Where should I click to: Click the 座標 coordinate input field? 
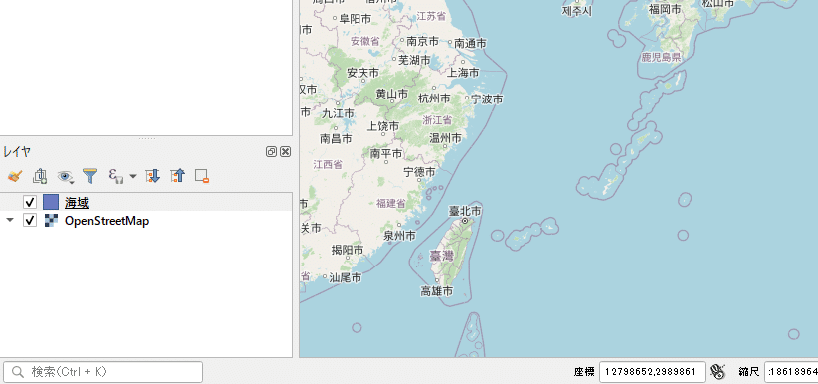point(652,372)
